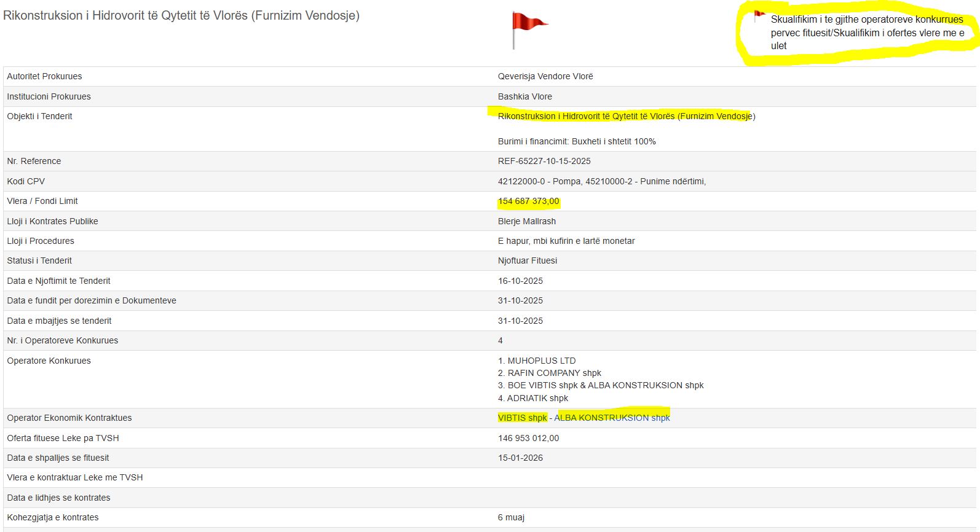Click the highlighted disqualification warning text
980x532 pixels.
coord(867,33)
